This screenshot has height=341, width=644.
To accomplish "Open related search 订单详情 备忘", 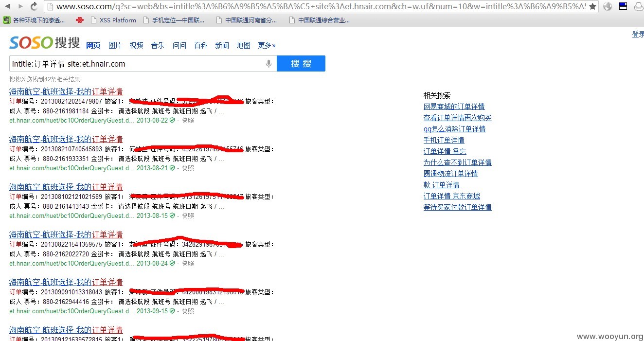I will [445, 151].
